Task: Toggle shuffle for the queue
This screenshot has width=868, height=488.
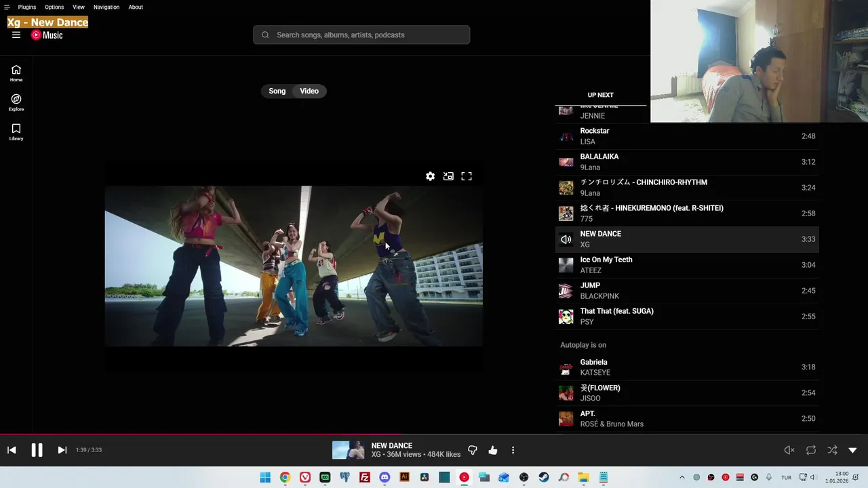Action: (x=832, y=450)
